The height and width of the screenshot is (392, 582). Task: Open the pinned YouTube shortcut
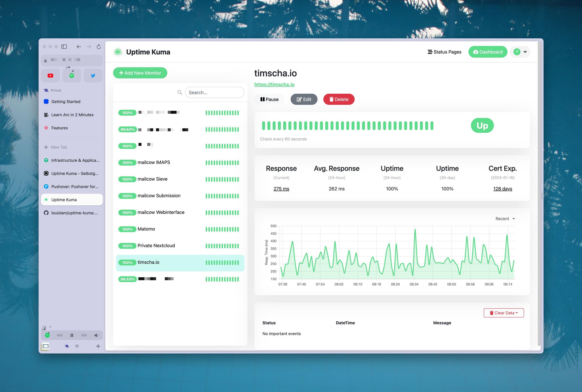point(50,76)
